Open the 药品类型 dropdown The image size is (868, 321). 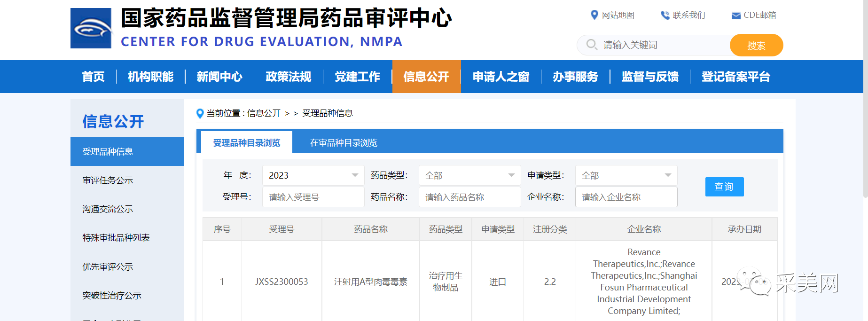coord(469,175)
